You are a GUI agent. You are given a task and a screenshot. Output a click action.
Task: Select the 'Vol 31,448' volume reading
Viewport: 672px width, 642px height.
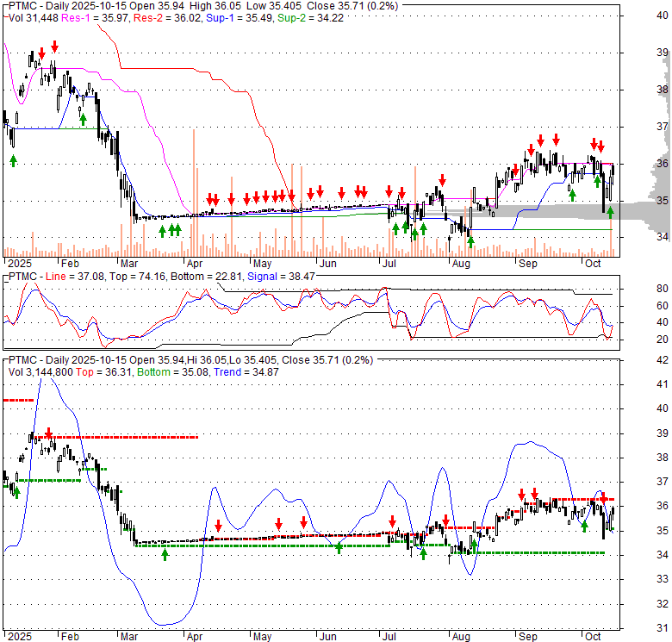point(34,18)
